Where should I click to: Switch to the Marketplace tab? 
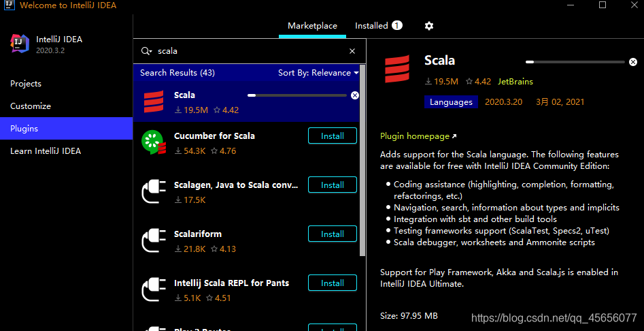(312, 26)
